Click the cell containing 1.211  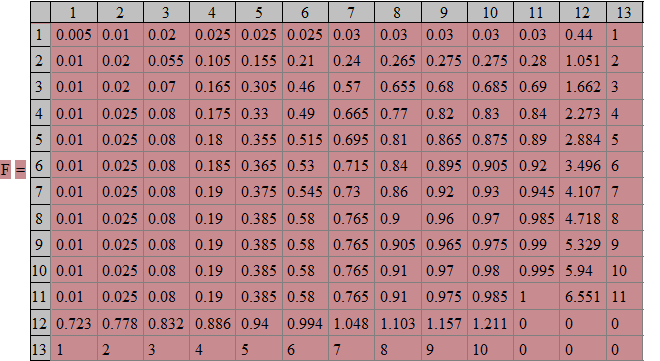coord(490,323)
